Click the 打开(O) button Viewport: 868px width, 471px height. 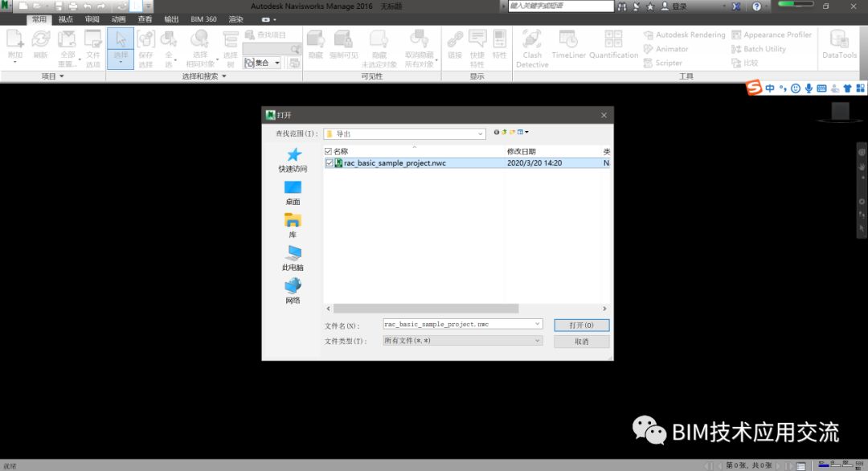[x=581, y=326]
